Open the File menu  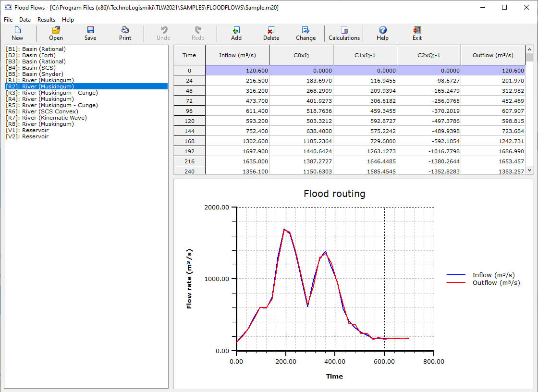coord(8,20)
